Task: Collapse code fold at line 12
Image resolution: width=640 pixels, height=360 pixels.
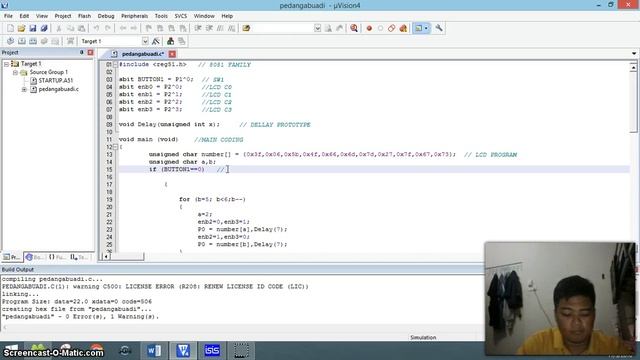Action: pos(116,147)
